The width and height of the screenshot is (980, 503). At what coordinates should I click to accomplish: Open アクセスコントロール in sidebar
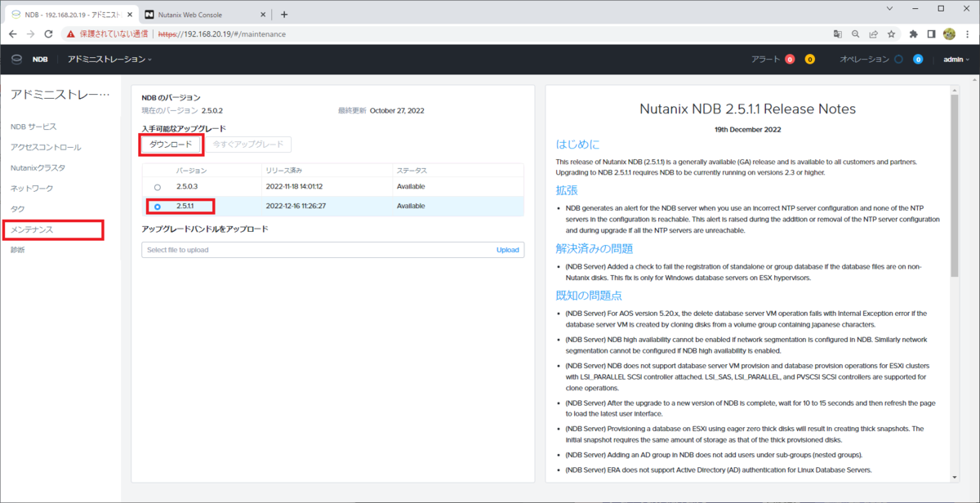(x=46, y=147)
